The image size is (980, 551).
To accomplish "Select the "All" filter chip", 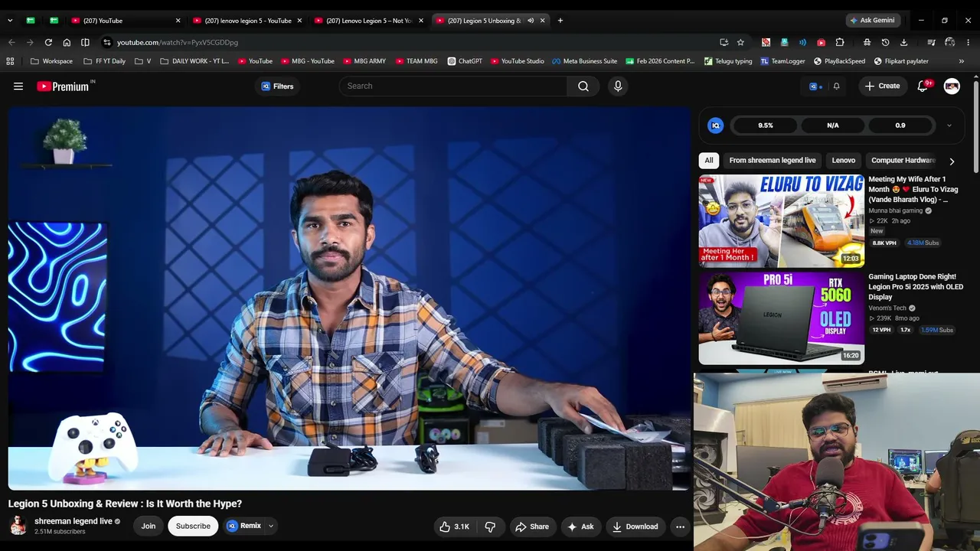I will 709,161.
